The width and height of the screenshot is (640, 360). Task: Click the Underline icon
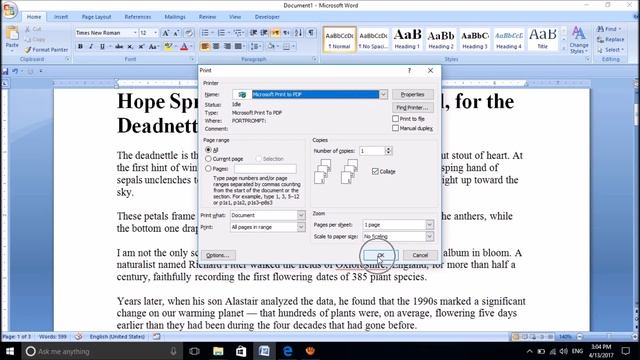point(102,47)
